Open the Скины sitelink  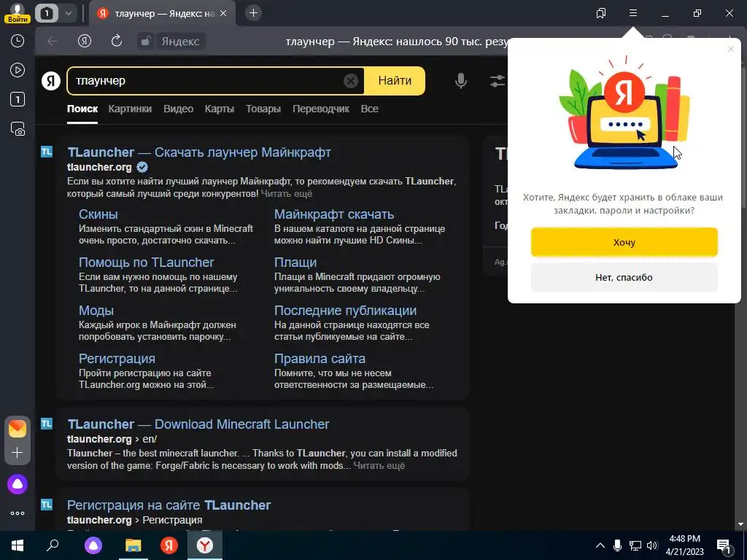coord(98,214)
